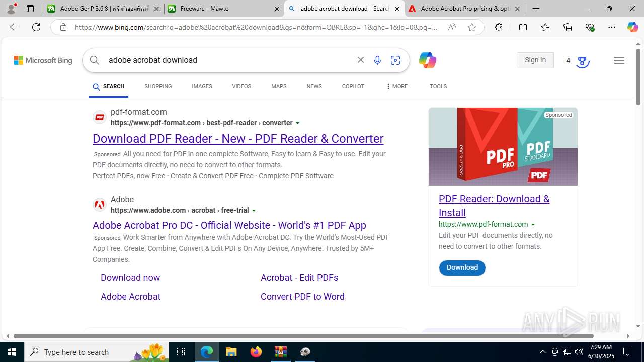Click the Sign in button
The width and height of the screenshot is (644, 362).
pyautogui.click(x=535, y=60)
